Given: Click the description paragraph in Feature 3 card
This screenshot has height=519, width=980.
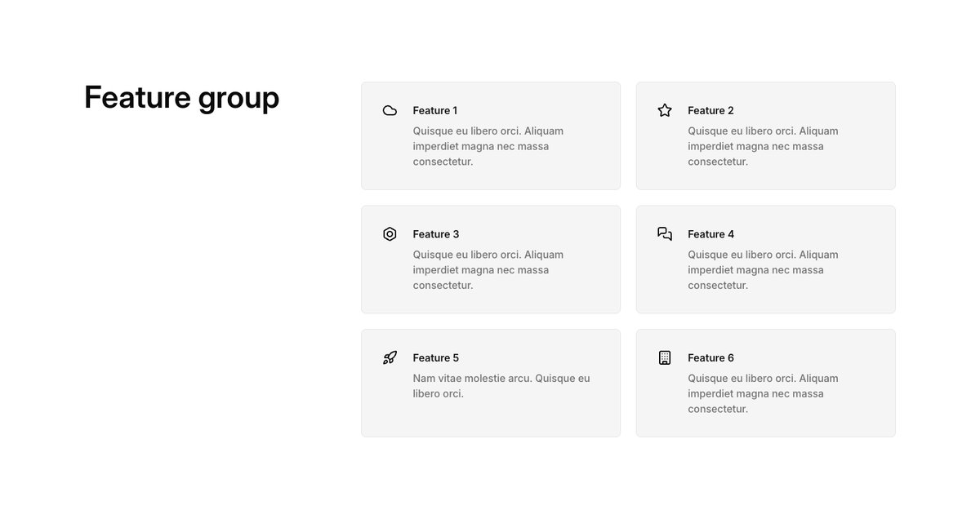Looking at the screenshot, I should (488, 270).
